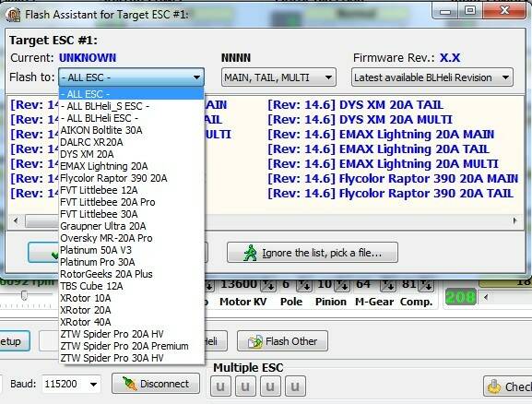Click the Disconnect plug icon
The image size is (532, 404).
point(129,384)
